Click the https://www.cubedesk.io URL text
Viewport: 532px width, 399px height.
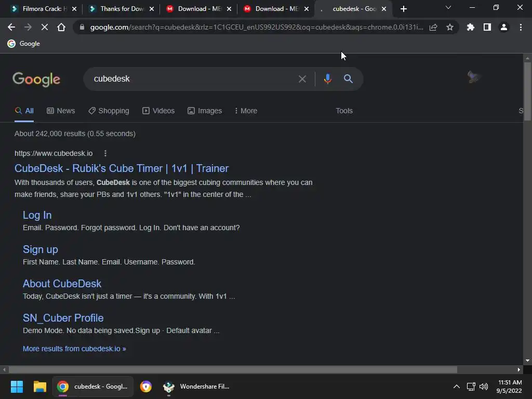54,153
